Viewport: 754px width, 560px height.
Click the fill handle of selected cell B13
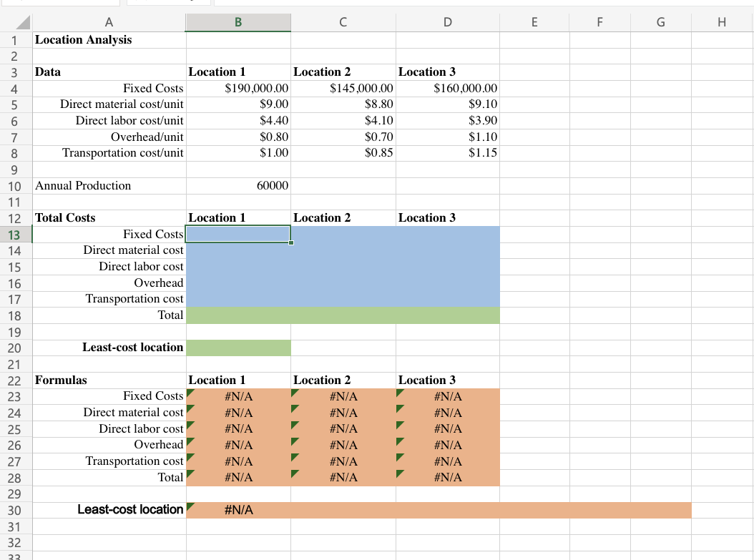coord(291,242)
